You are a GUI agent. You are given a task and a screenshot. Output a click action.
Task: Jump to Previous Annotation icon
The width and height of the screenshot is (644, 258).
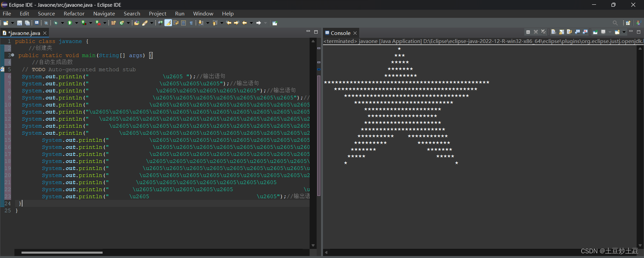click(x=215, y=23)
